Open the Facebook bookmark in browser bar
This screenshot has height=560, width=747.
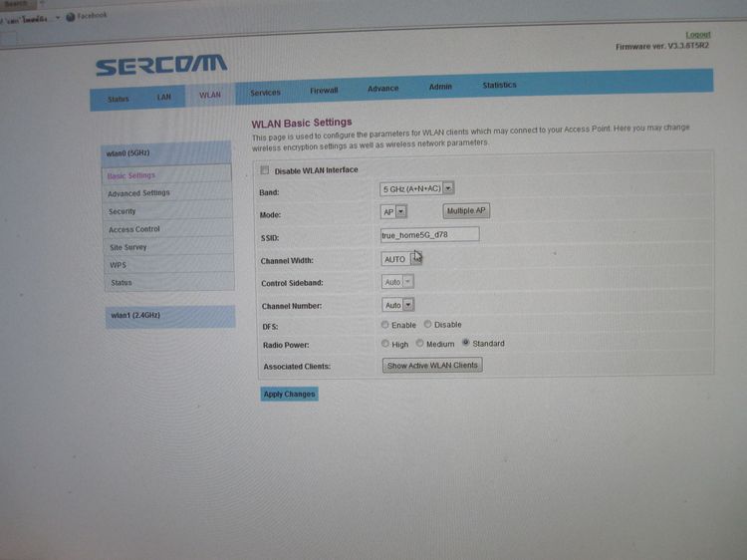[87, 16]
